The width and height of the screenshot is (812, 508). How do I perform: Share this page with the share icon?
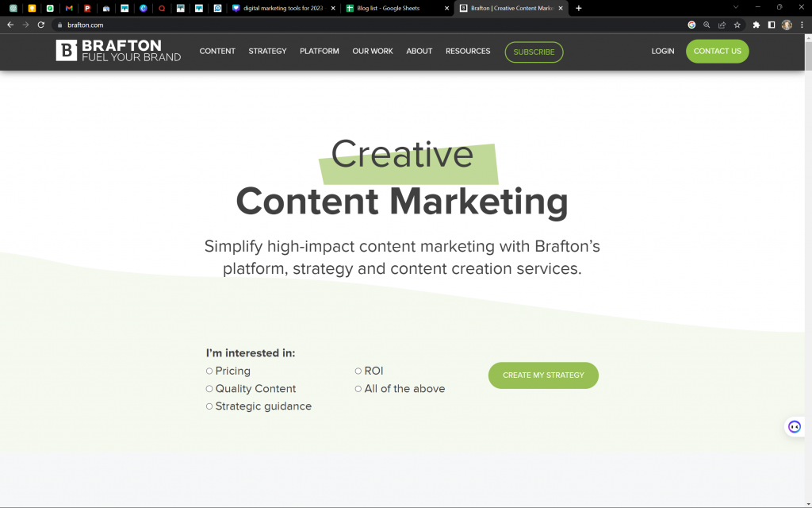click(722, 25)
